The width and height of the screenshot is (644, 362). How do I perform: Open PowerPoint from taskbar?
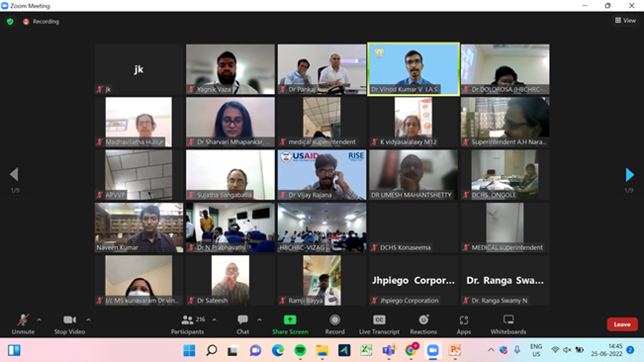pos(455,350)
